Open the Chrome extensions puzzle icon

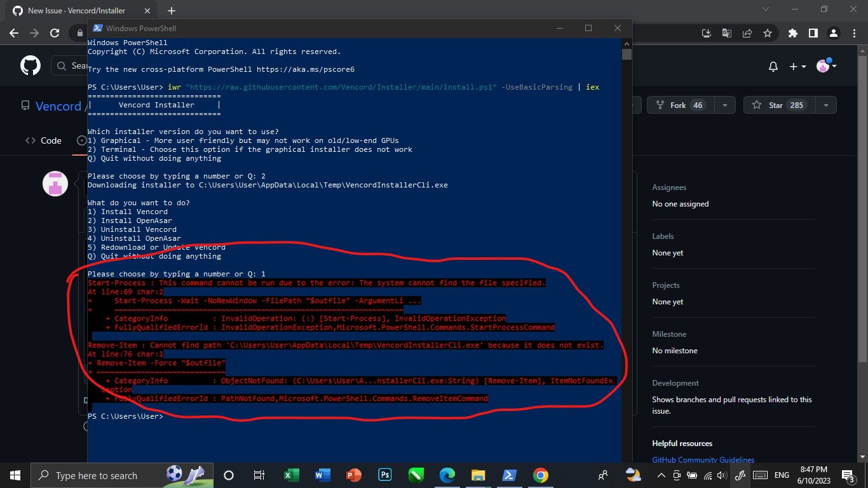point(793,33)
